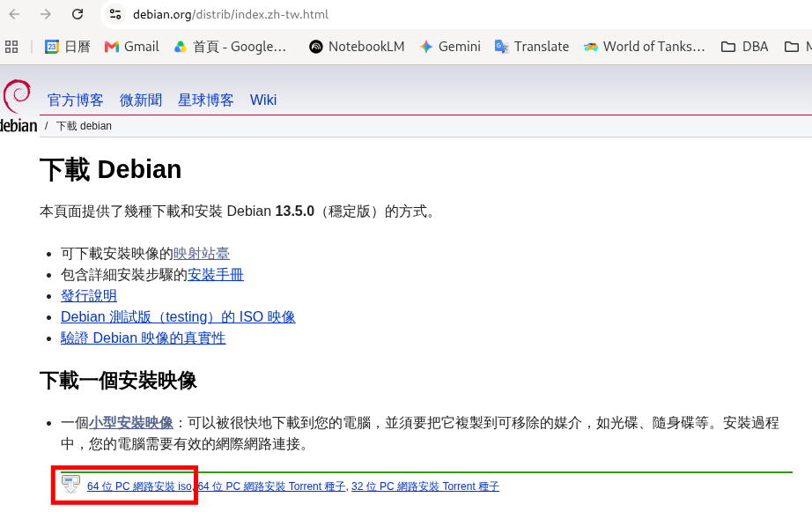Open the Translate bookmark
This screenshot has height=512, width=812.
point(532,47)
